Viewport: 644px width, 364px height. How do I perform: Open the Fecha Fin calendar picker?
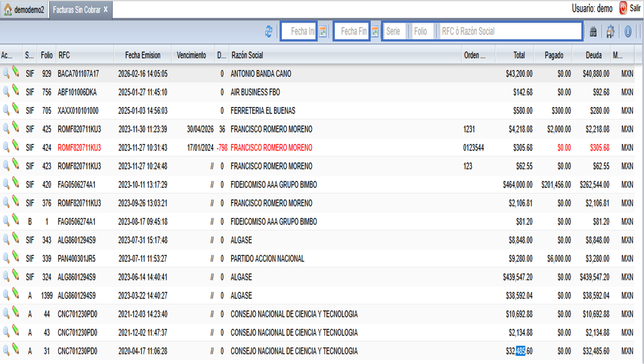tap(375, 31)
